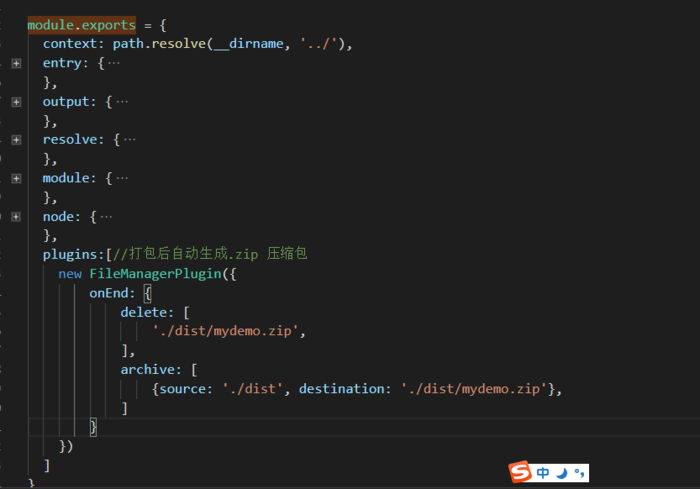
Task: Click the './dist' source string
Action: pyautogui.click(x=253, y=389)
